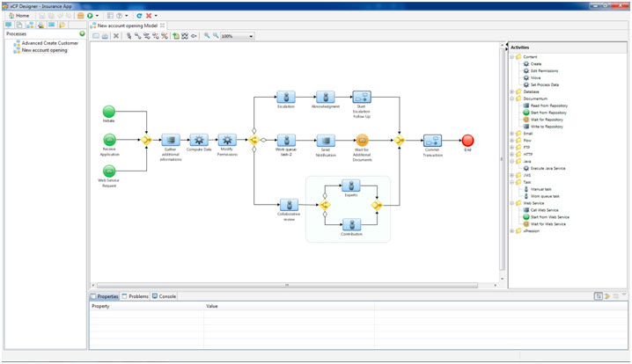Click the Commit Transaction activity node

pos(431,140)
